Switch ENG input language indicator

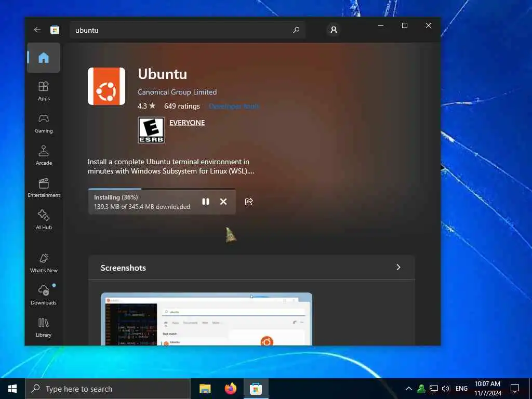(461, 389)
